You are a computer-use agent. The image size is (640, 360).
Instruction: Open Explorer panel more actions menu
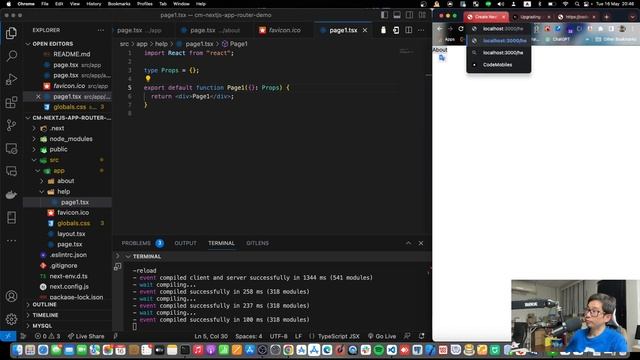click(x=101, y=30)
